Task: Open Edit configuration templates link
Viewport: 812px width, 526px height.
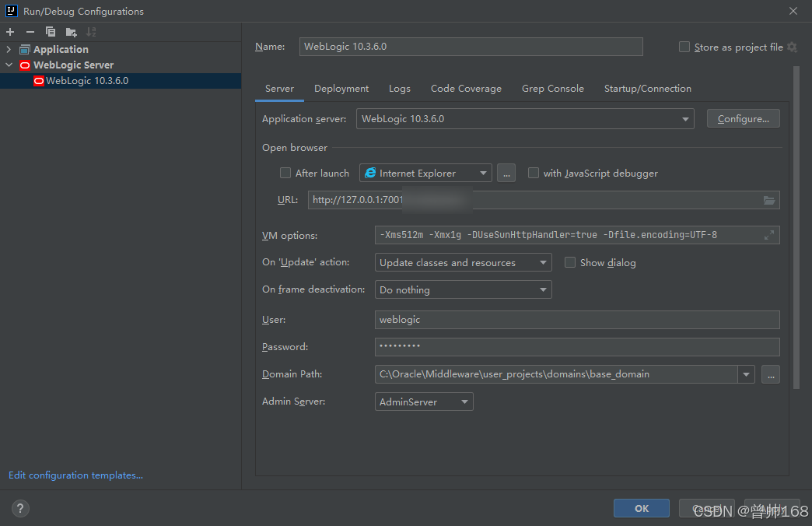Action: click(x=75, y=475)
